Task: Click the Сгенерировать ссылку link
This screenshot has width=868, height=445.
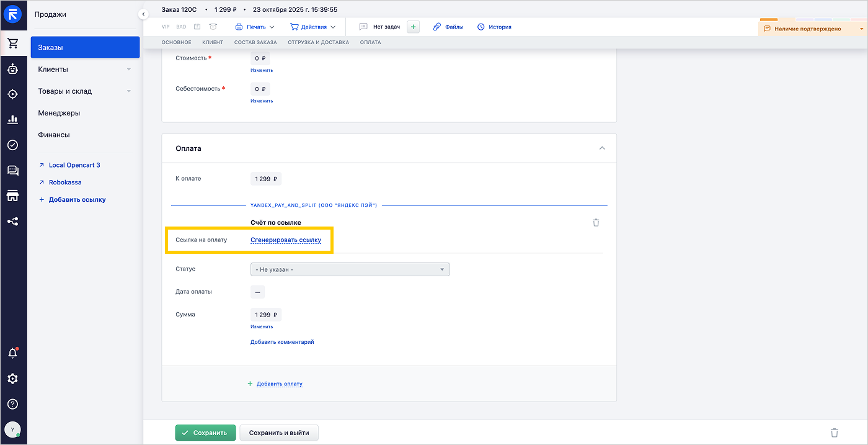Action: click(286, 240)
